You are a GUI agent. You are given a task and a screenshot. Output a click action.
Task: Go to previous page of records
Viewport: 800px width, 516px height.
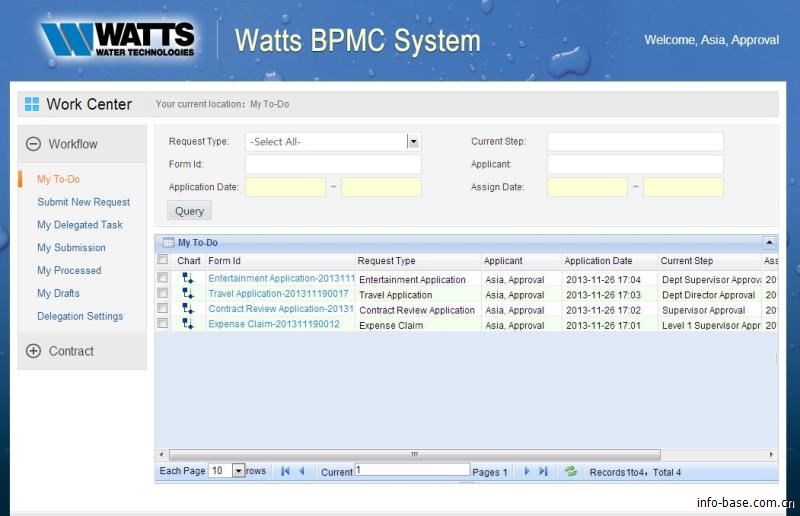click(x=302, y=471)
